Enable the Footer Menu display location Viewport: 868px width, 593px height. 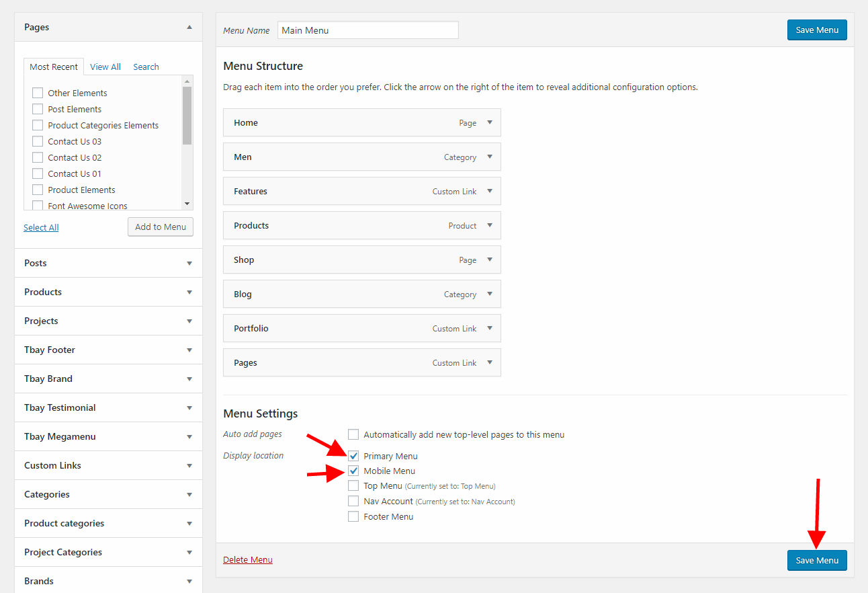353,516
